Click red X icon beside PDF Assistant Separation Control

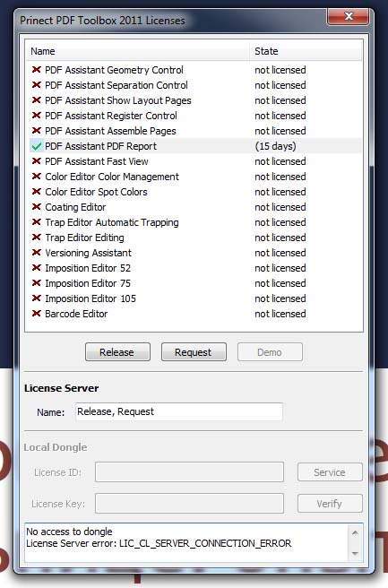37,85
